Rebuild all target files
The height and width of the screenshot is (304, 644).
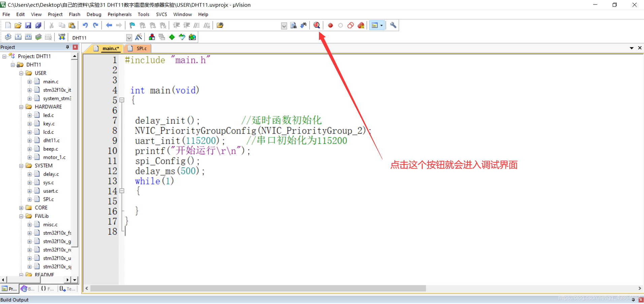28,37
